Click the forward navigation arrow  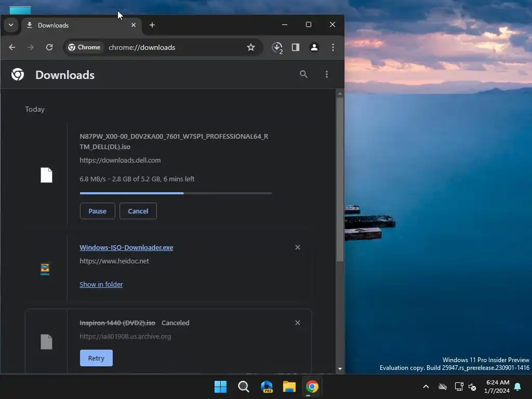point(31,47)
